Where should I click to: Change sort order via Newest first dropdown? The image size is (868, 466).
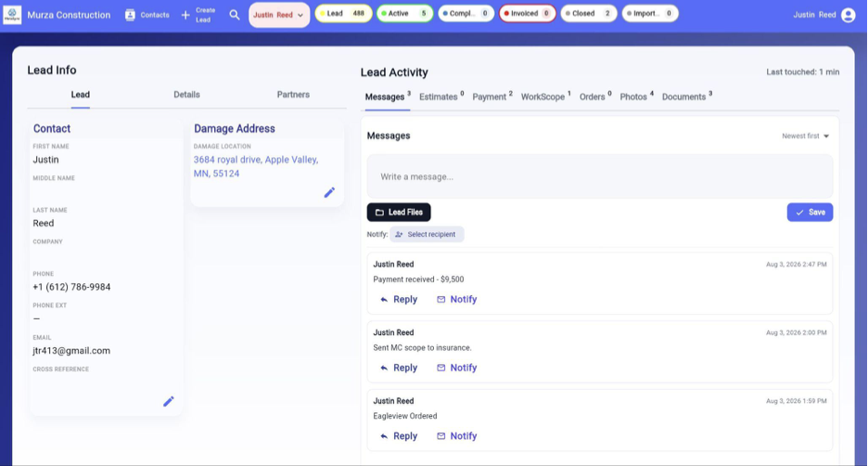point(806,136)
